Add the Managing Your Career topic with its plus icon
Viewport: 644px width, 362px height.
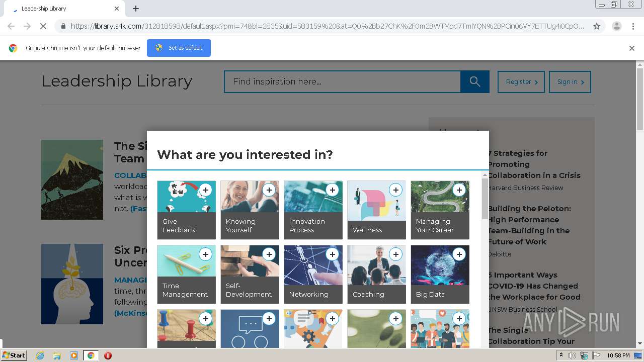point(459,190)
